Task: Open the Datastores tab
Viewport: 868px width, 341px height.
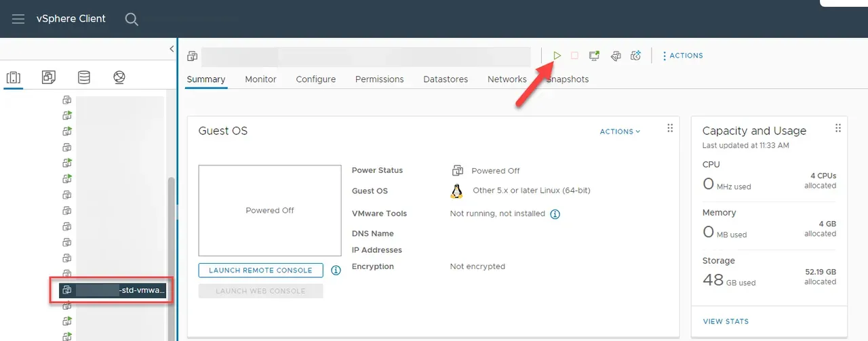Action: tap(446, 79)
